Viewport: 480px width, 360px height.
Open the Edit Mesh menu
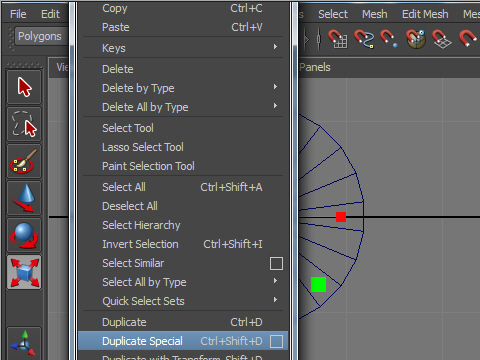425,14
